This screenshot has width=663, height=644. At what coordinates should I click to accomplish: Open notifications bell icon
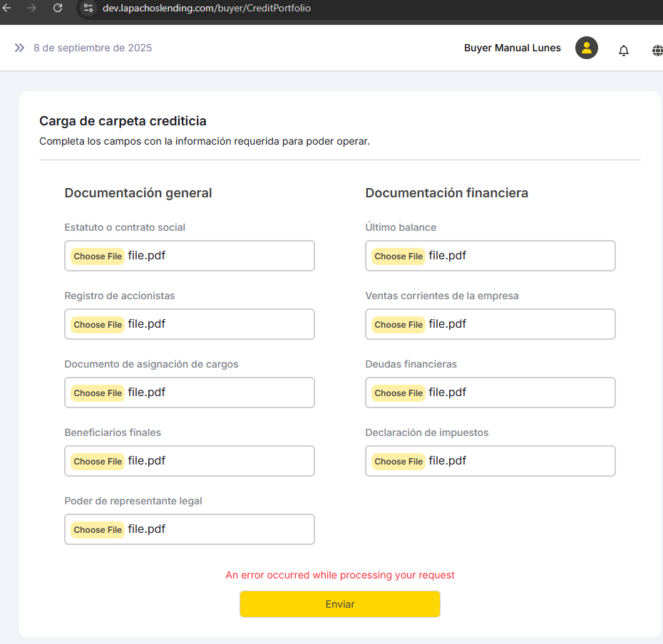point(623,50)
